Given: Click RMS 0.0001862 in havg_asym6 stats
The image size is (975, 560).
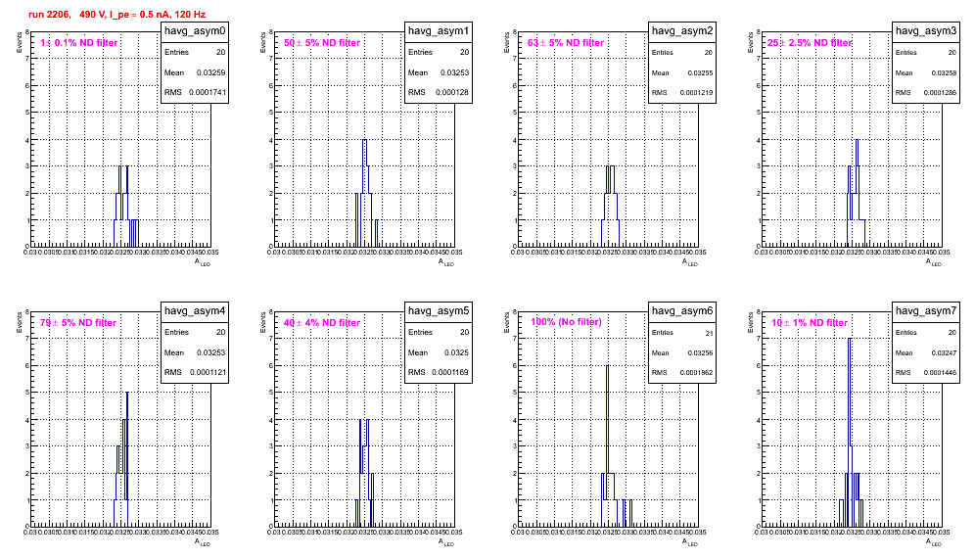Looking at the screenshot, I should pyautogui.click(x=682, y=373).
